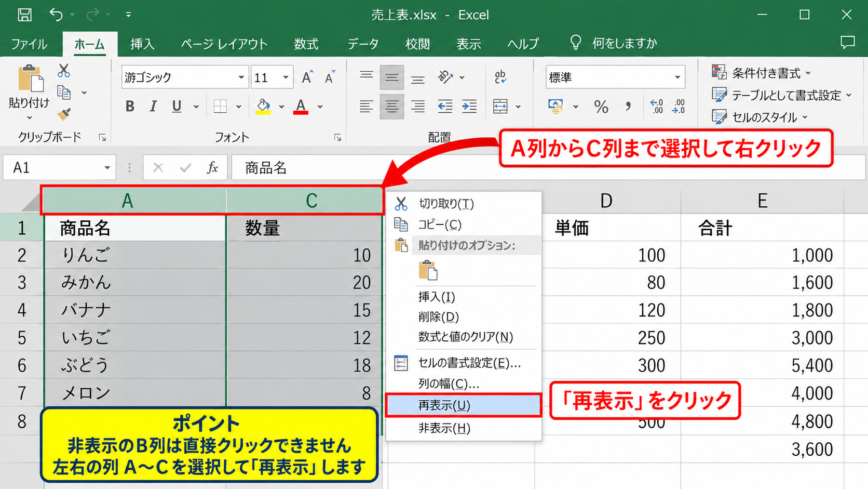This screenshot has width=868, height=489.
Task: Choose コピー(C) in the context menu
Action: pyautogui.click(x=463, y=224)
